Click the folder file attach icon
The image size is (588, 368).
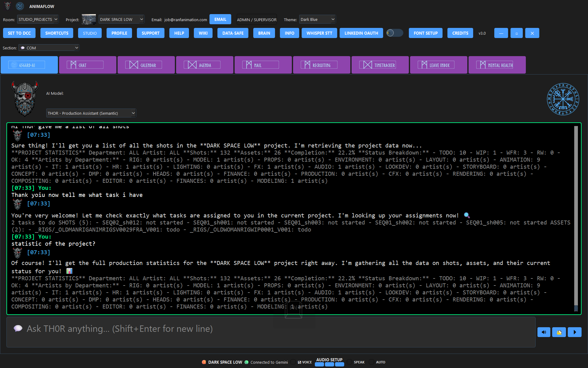pyautogui.click(x=559, y=332)
